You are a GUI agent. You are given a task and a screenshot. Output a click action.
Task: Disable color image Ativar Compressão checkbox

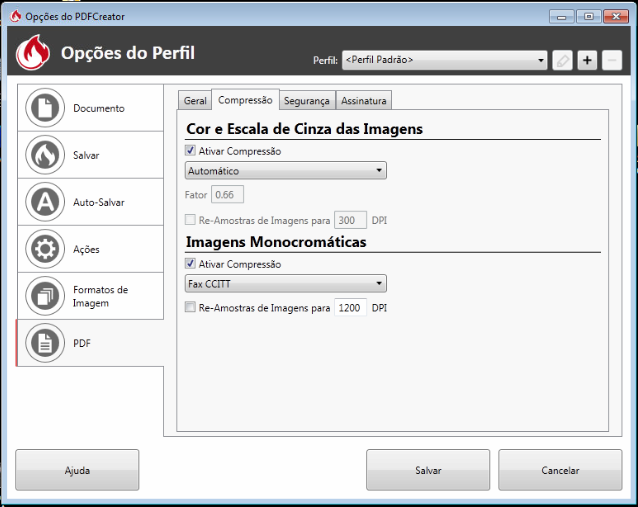190,151
